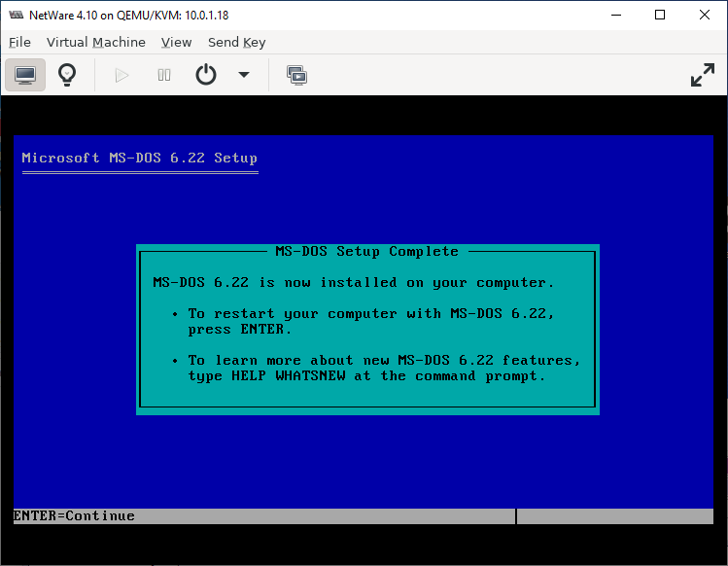
Task: Open virtual hardware details via lightbulb icon
Action: coord(67,75)
